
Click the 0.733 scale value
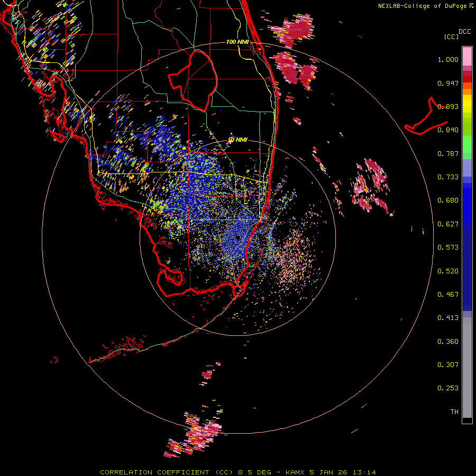[448, 177]
